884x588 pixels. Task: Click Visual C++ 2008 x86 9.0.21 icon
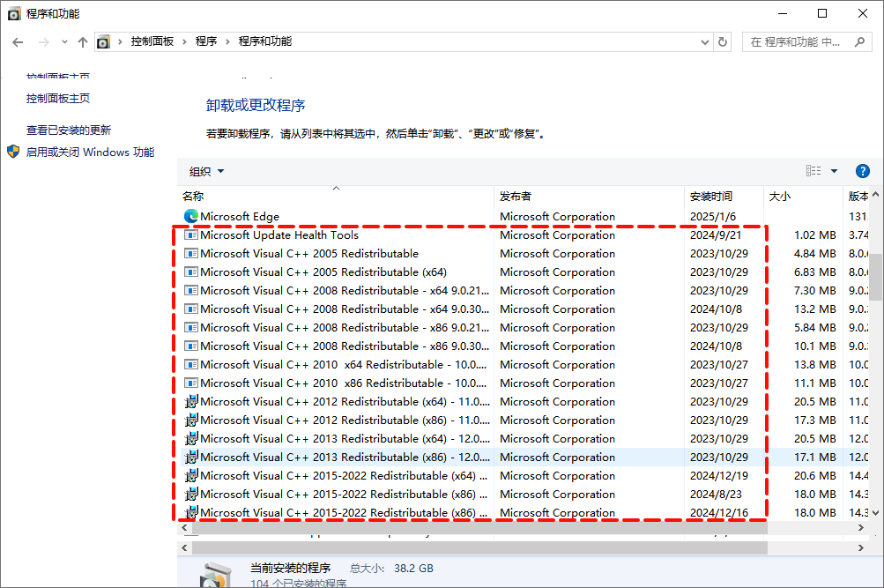pos(191,327)
